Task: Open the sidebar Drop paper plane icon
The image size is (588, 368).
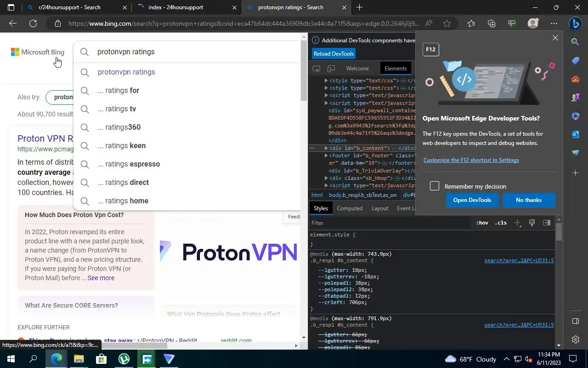Action: click(x=576, y=153)
